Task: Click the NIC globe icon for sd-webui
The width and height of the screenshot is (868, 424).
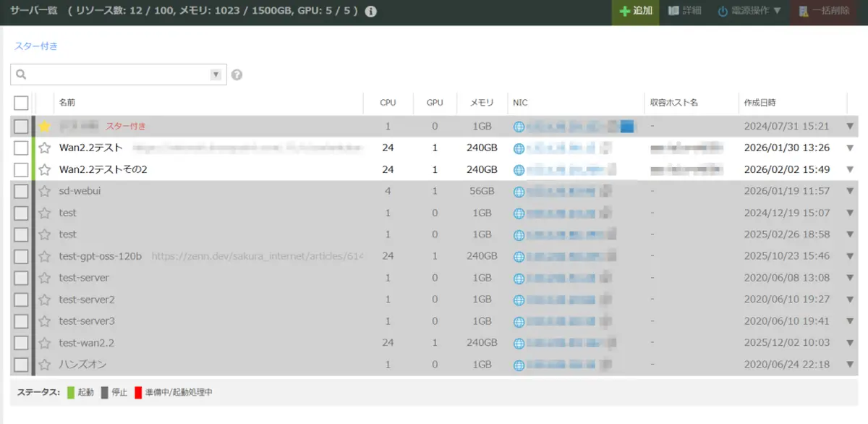Action: pyautogui.click(x=519, y=192)
